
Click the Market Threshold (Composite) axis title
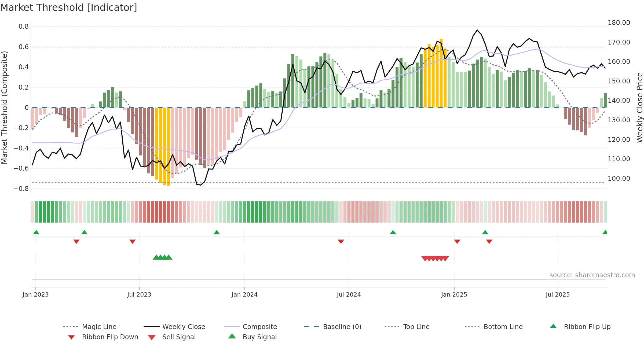click(4, 108)
